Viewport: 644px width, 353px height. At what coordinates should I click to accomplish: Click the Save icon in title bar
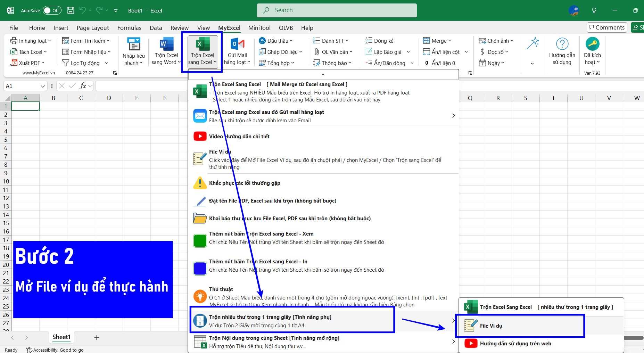point(71,10)
